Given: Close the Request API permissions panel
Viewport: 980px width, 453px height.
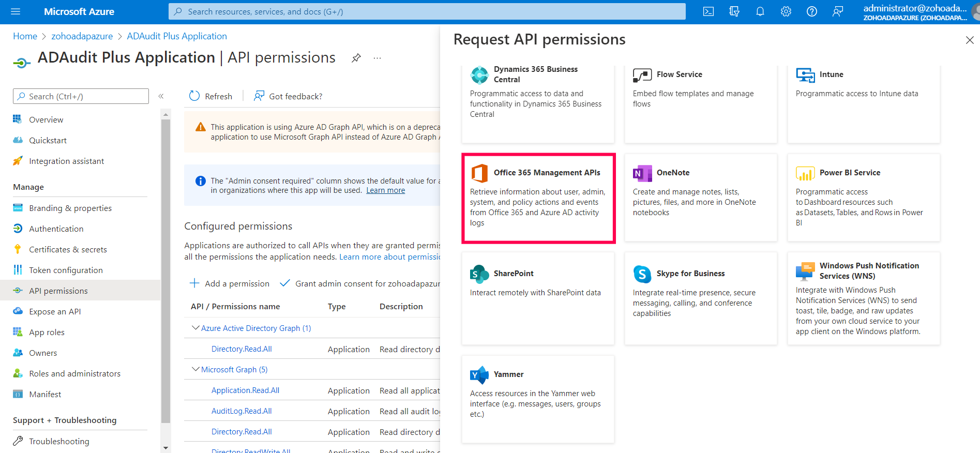Looking at the screenshot, I should click(969, 40).
